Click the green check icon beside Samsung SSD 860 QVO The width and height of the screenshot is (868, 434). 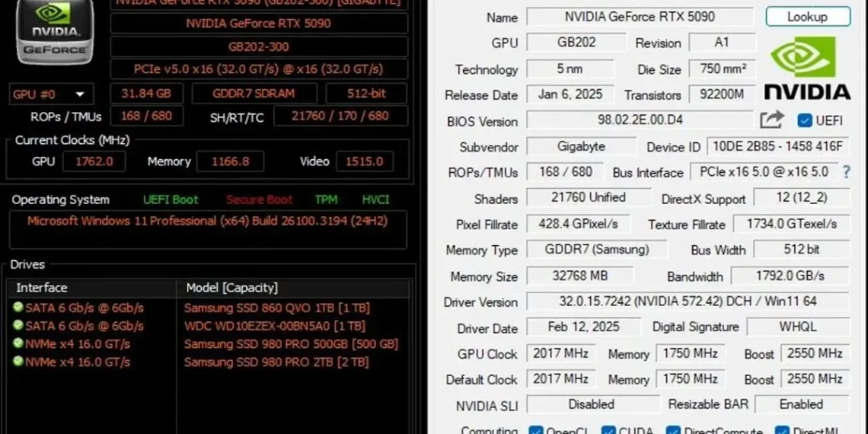pyautogui.click(x=18, y=307)
